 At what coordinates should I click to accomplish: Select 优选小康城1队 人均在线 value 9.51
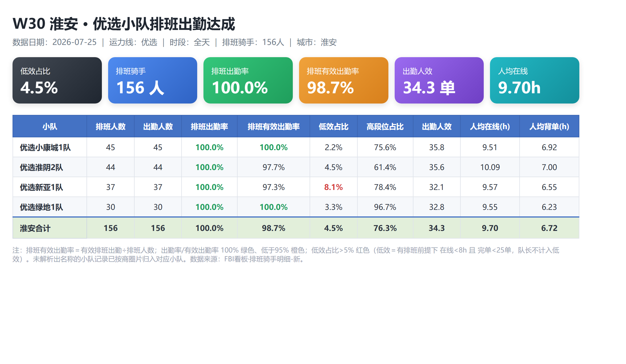(490, 147)
